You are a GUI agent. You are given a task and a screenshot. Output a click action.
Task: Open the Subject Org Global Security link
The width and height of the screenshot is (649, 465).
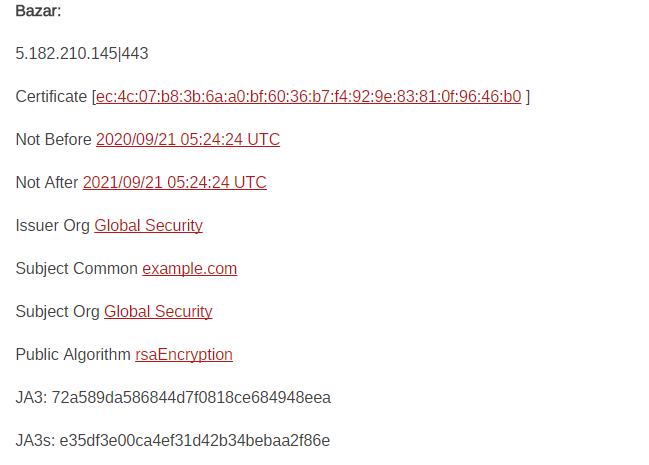point(158,312)
